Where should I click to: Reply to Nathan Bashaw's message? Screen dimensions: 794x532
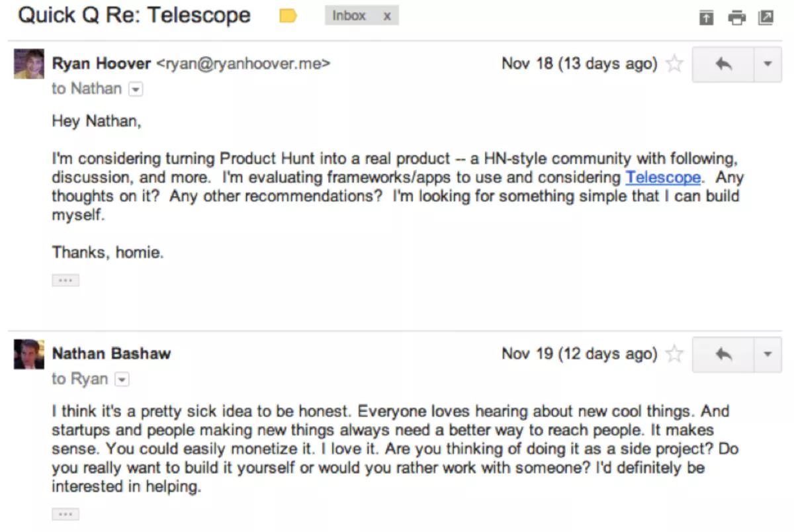point(723,355)
